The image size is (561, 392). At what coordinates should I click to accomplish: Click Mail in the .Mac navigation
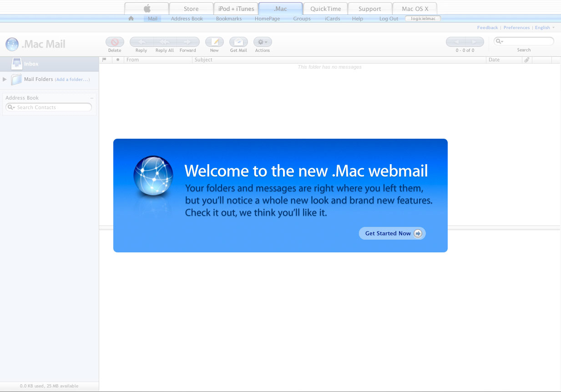click(152, 19)
